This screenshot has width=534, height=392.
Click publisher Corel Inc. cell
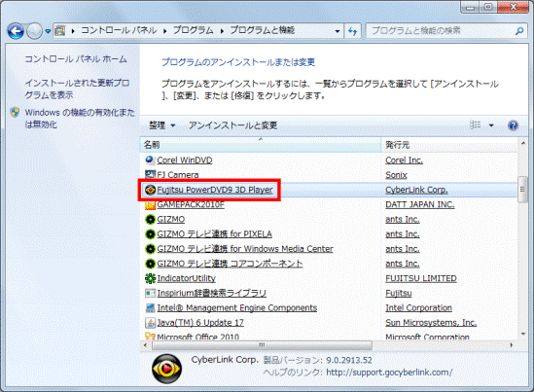pyautogui.click(x=404, y=160)
